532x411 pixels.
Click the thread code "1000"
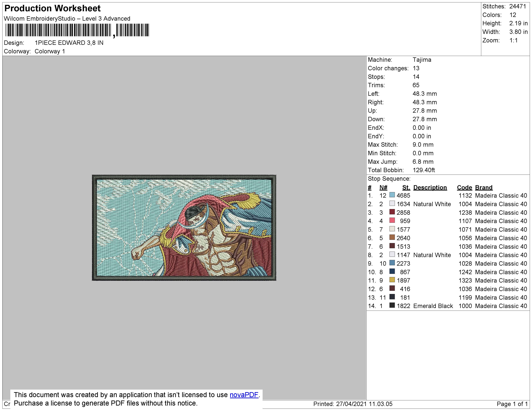(x=465, y=306)
